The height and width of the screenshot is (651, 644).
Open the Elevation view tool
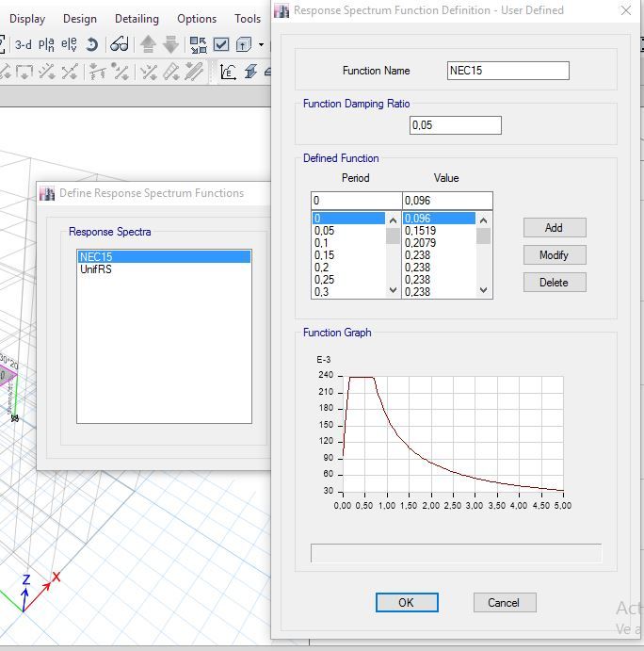pyautogui.click(x=69, y=44)
